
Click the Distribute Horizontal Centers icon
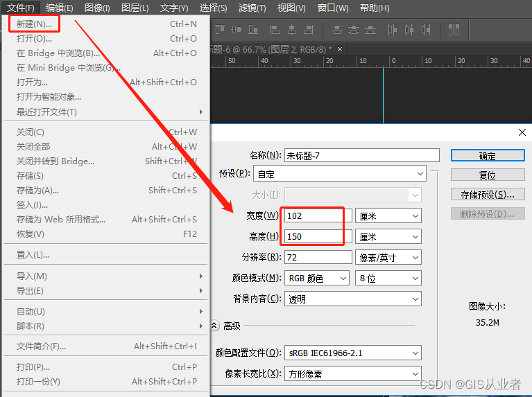[409, 30]
